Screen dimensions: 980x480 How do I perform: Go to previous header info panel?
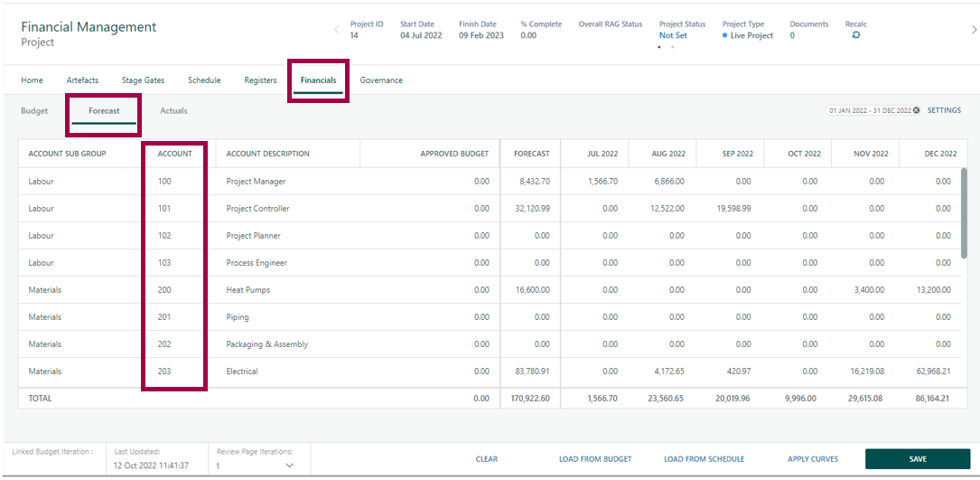[336, 30]
